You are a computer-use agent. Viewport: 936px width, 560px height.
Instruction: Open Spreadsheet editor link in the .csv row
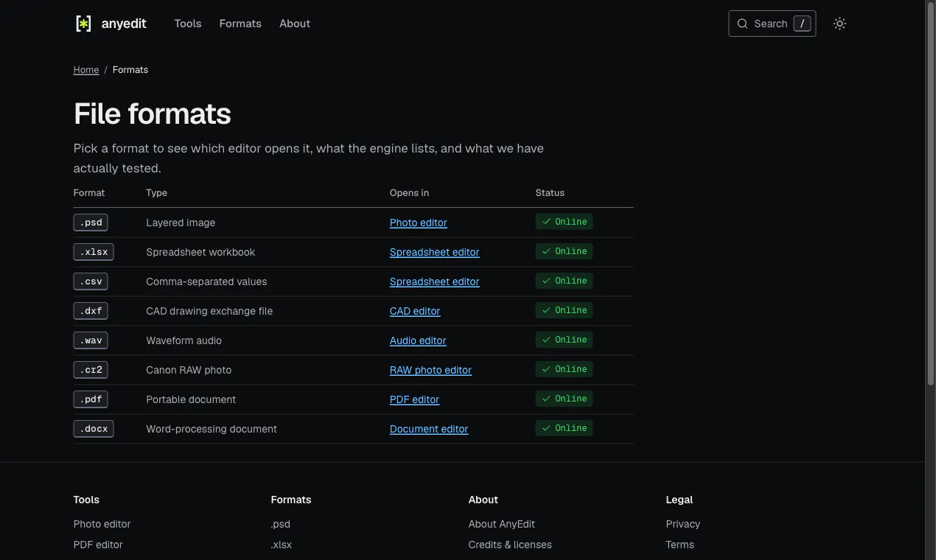coord(435,281)
